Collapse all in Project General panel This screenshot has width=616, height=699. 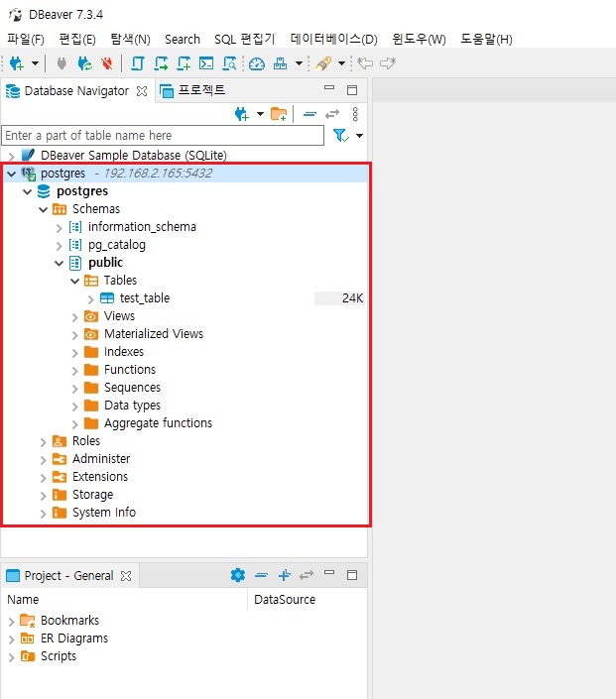click(x=262, y=575)
